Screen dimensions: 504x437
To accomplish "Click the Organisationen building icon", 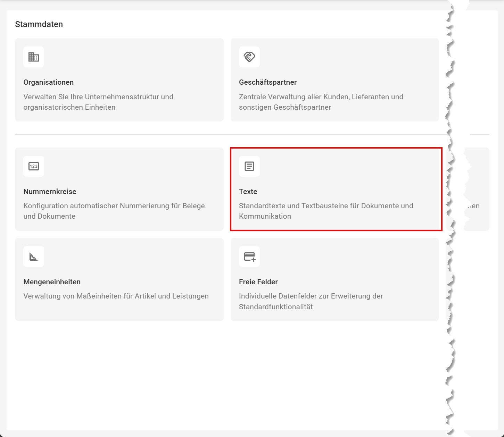I will [34, 57].
